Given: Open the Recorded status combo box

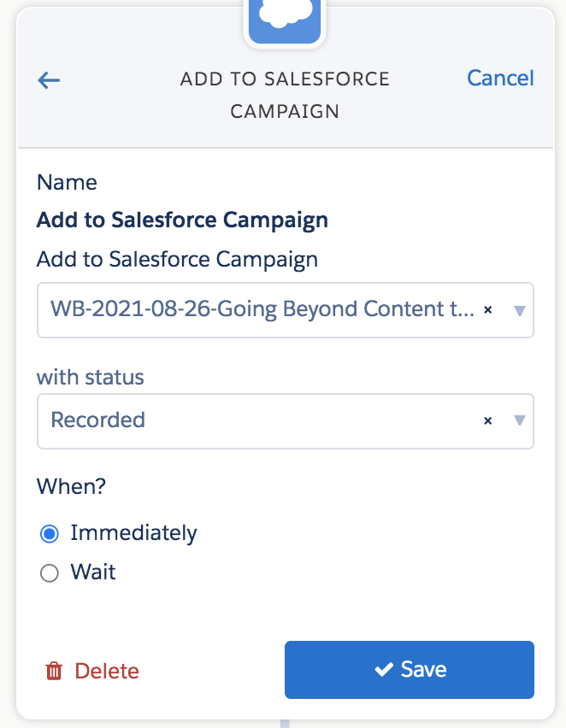Looking at the screenshot, I should 286,421.
